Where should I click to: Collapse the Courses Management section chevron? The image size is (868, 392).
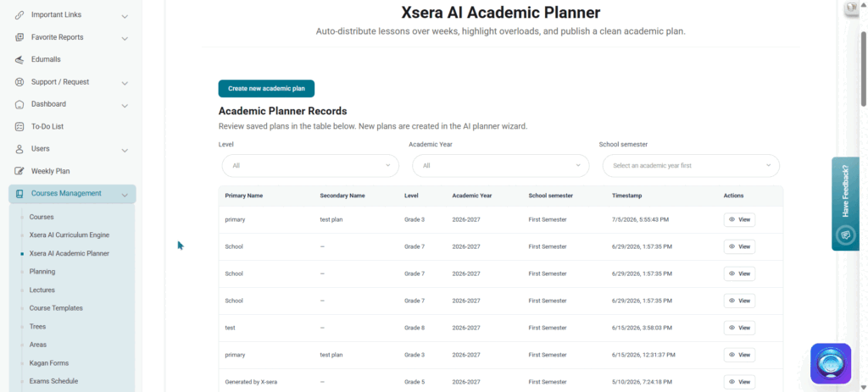pos(125,195)
